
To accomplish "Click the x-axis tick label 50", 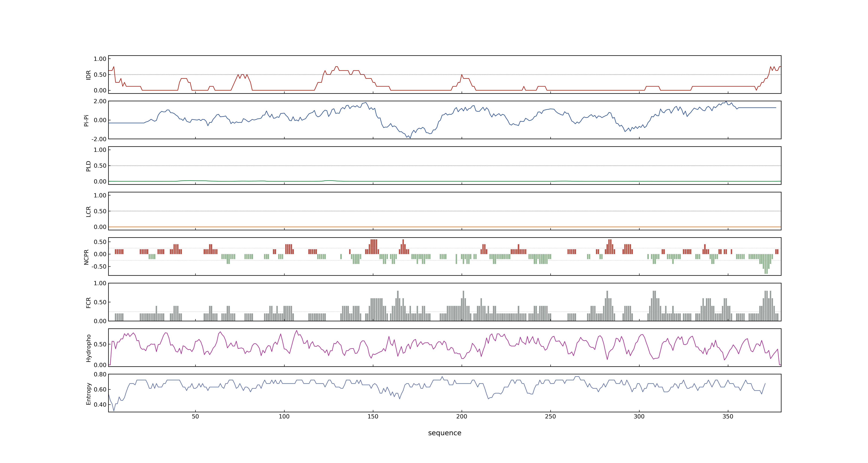I will 195,416.
